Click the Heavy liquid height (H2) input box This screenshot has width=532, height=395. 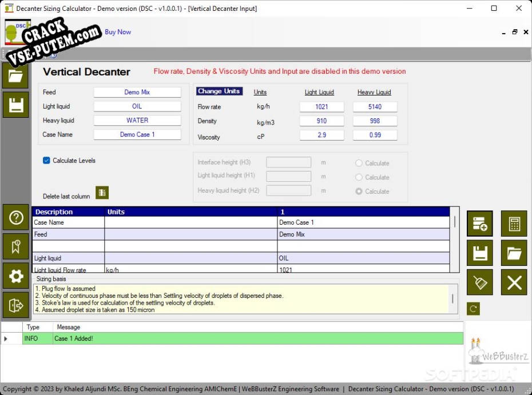tap(288, 190)
